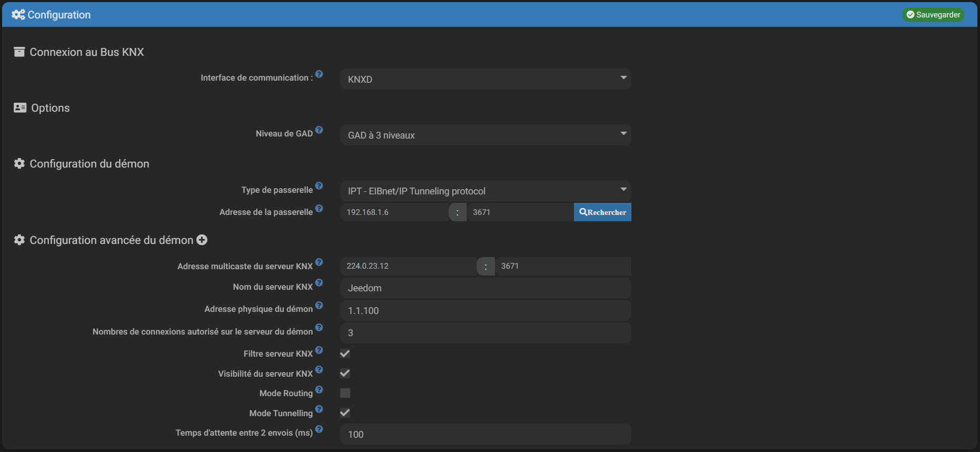Click Rechercher to search for gateway
This screenshot has width=980, height=452.
point(602,212)
